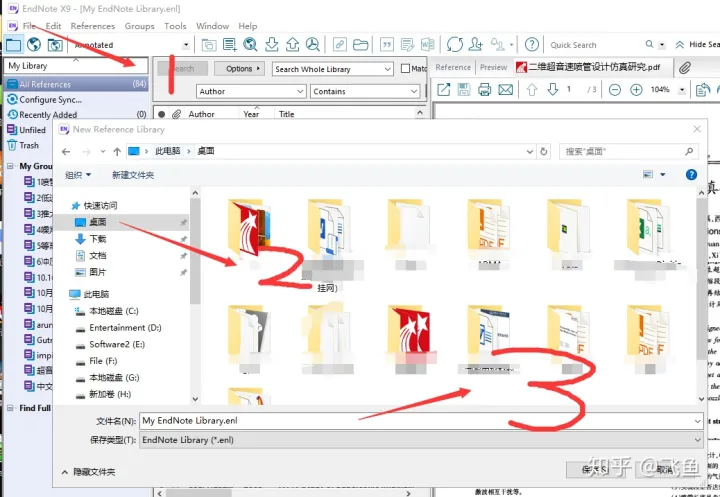
Task: Select 下载 in quick access tree
Action: click(98, 239)
